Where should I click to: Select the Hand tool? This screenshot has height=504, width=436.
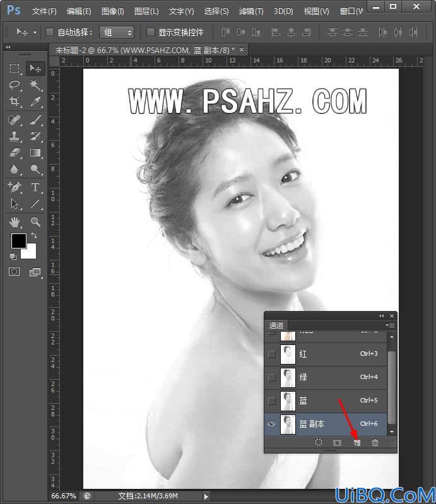[x=14, y=222]
